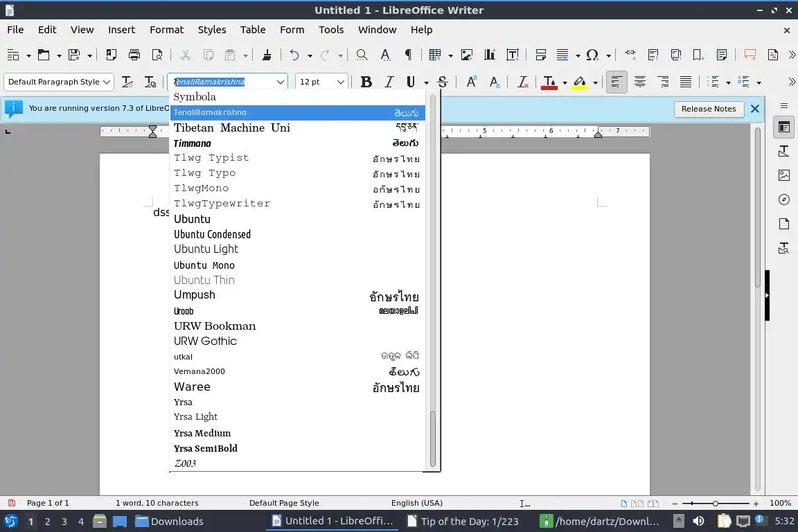This screenshot has width=798, height=532.
Task: Insert Chart icon in toolbar
Action: click(490, 55)
